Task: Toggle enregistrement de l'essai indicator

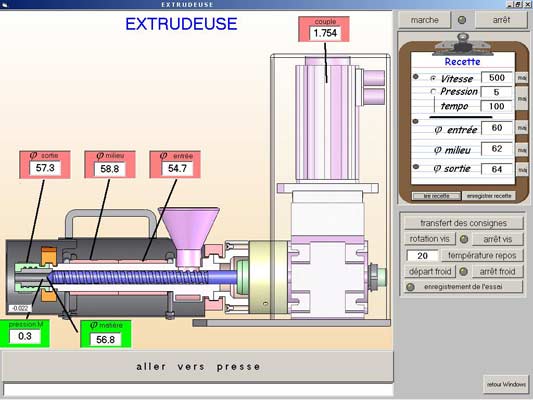Action: pyautogui.click(x=410, y=287)
